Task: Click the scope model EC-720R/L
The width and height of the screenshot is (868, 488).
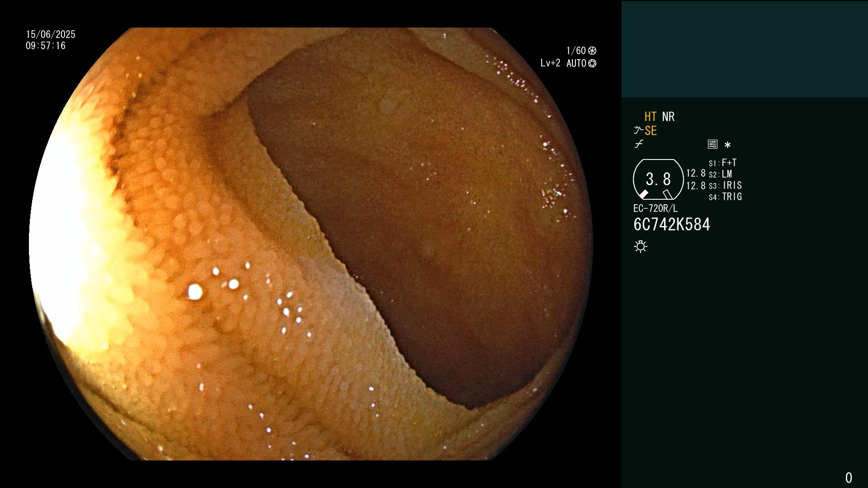Action: tap(656, 208)
